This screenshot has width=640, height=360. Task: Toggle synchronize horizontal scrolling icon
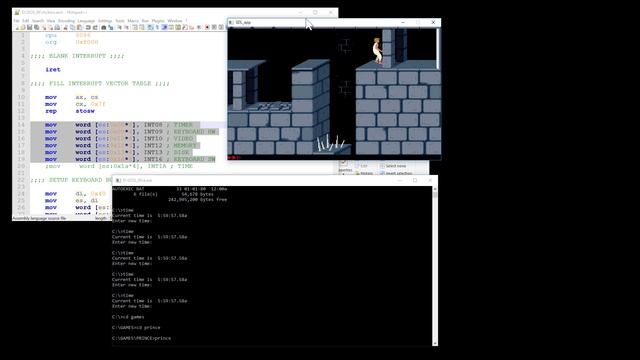tap(141, 27)
